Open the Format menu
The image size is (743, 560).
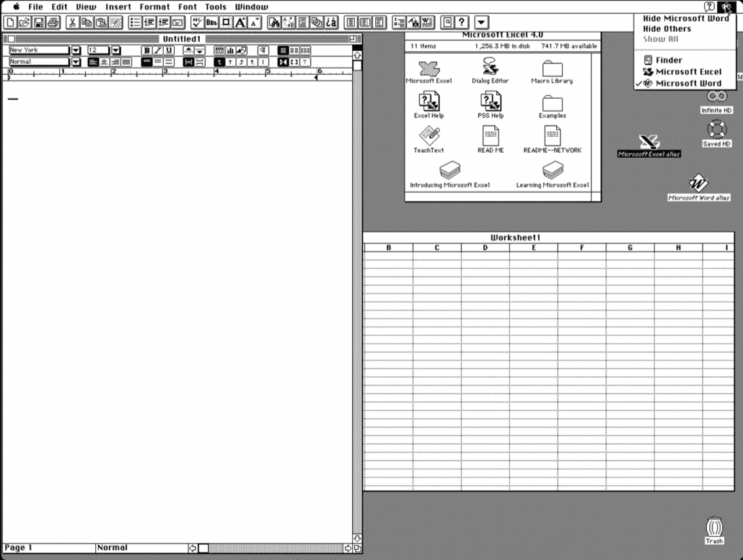pos(154,6)
